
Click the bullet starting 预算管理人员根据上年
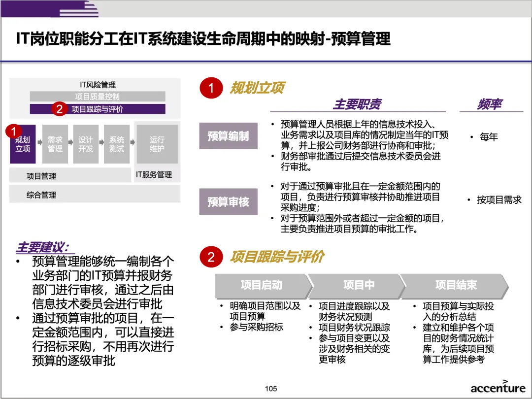(365, 135)
